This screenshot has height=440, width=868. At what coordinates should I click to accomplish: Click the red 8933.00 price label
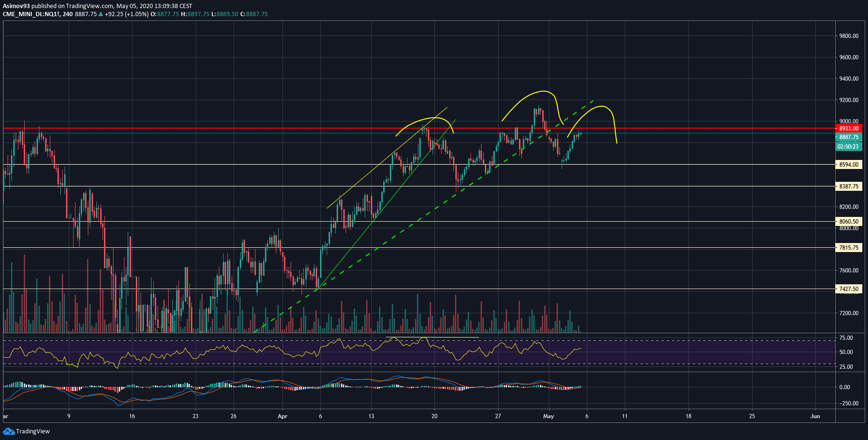tap(849, 129)
